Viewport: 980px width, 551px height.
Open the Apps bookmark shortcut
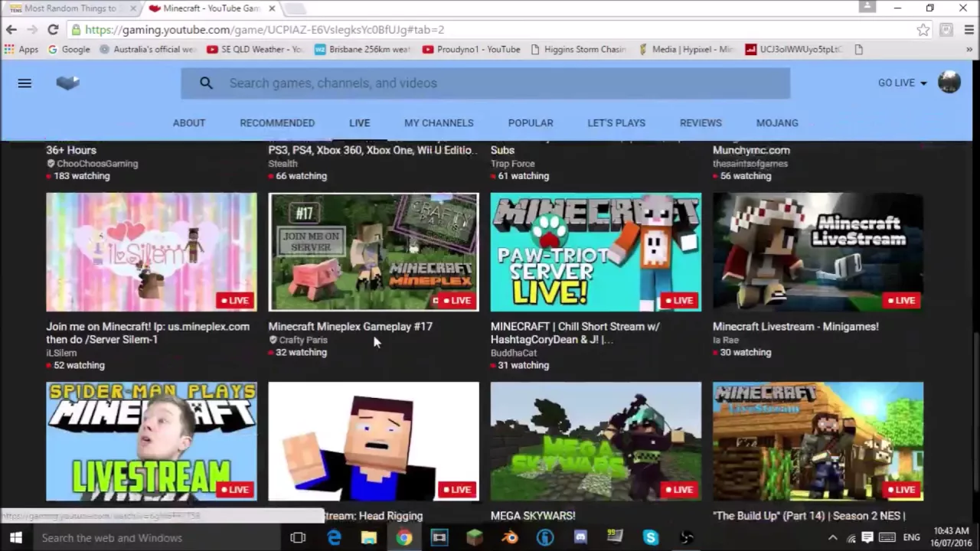21,49
